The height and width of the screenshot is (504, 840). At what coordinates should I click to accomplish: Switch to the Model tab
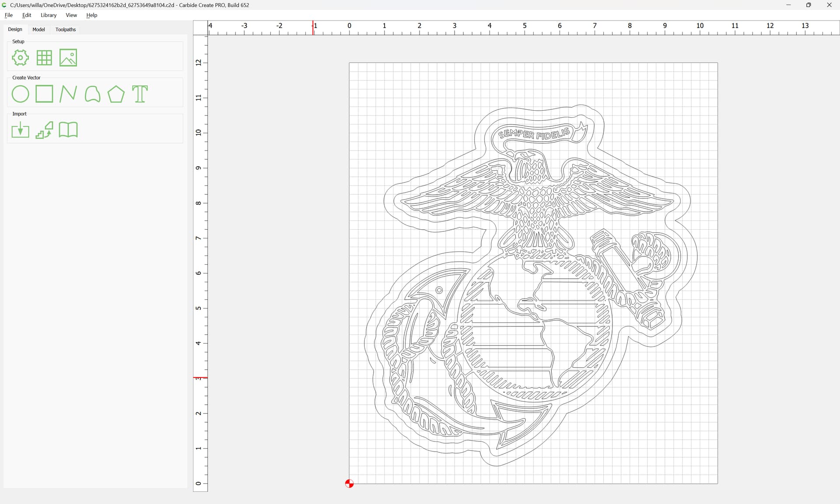pos(38,29)
